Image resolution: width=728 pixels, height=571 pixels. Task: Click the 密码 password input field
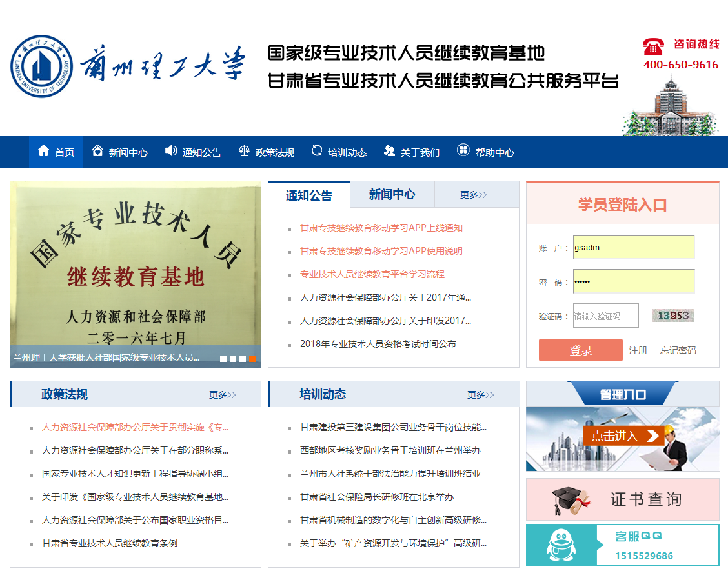tap(634, 281)
